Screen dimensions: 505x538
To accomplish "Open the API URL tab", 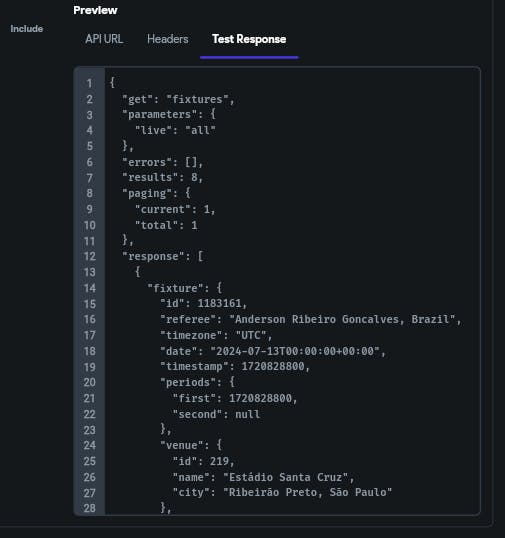I will (104, 39).
